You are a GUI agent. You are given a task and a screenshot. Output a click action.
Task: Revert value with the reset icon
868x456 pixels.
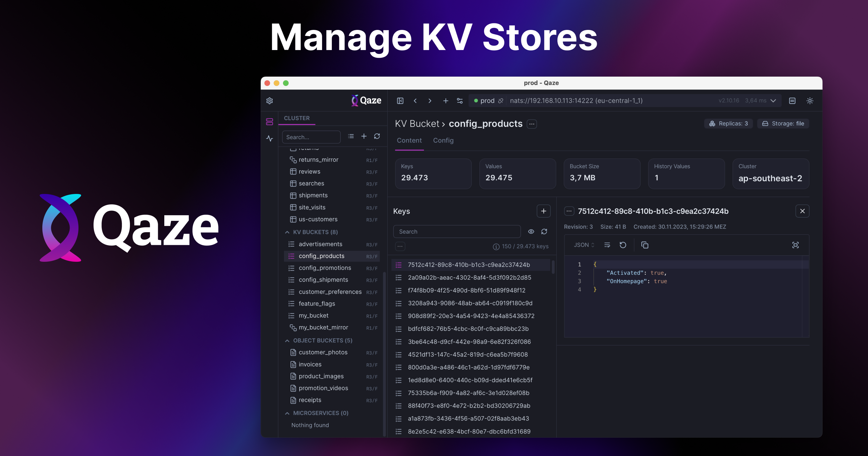point(623,245)
